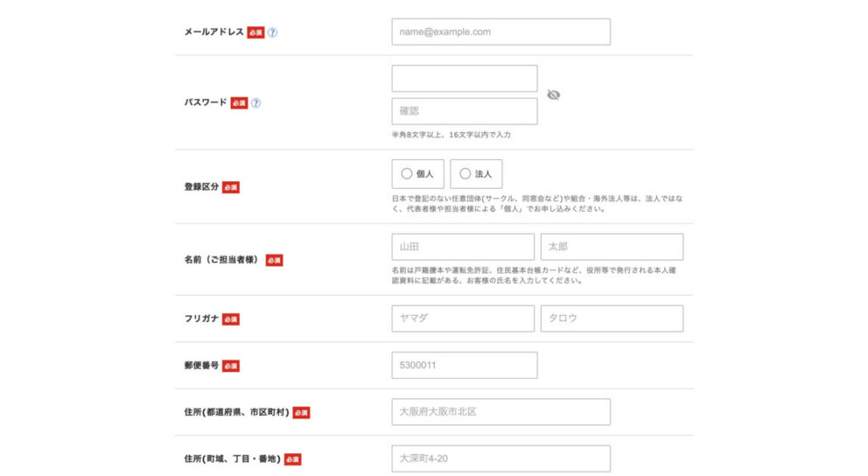This screenshot has width=868, height=476.
Task: Select the 法人 registration type
Action: point(476,174)
